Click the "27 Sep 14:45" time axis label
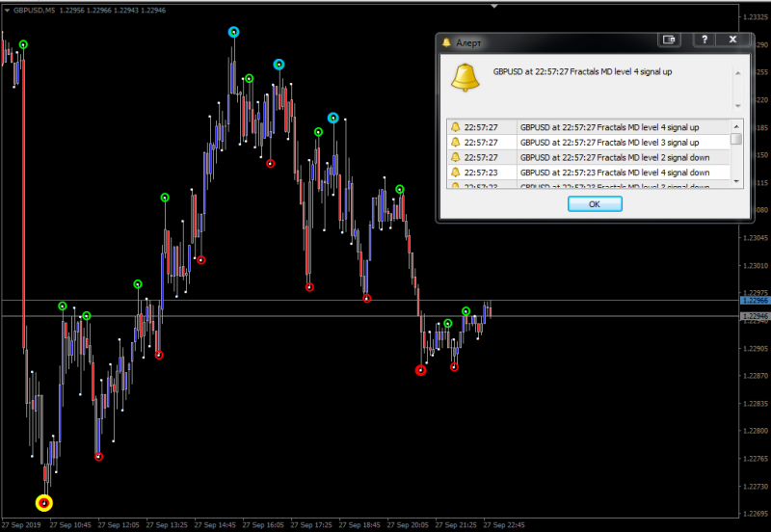This screenshot has width=771, height=532. click(x=215, y=524)
